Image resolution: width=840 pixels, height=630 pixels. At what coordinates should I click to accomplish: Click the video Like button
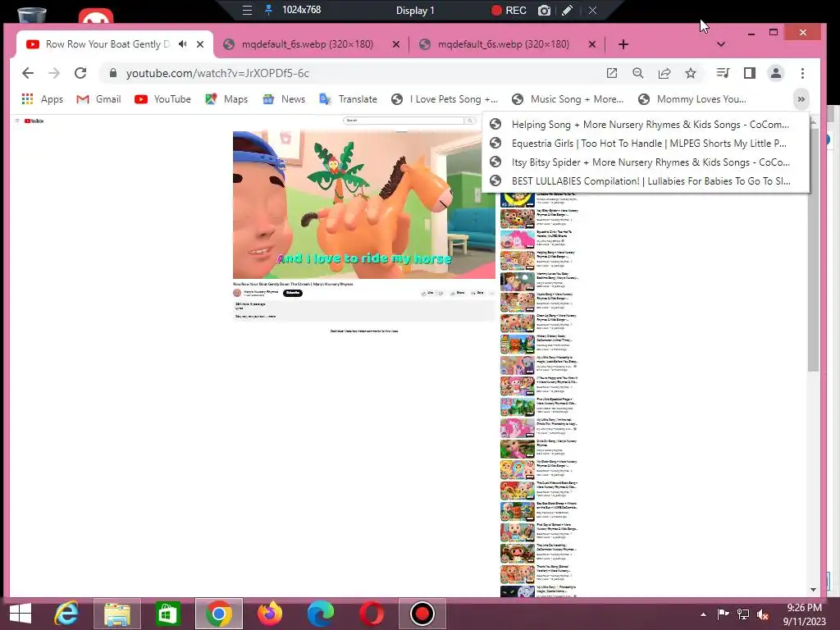[x=427, y=293]
